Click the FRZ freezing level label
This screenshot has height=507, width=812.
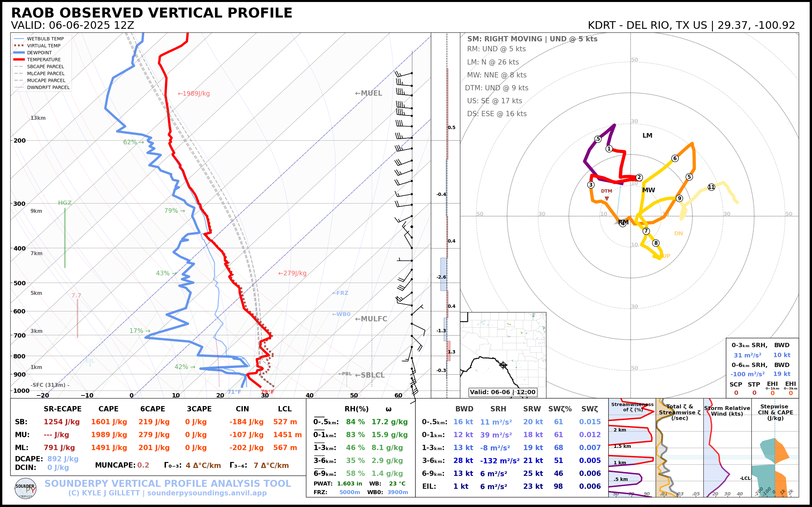(x=340, y=293)
